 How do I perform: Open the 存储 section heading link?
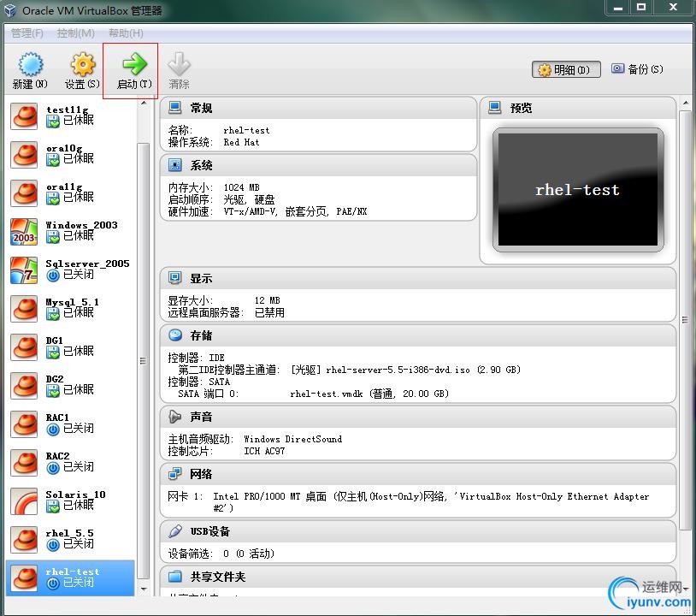click(201, 335)
